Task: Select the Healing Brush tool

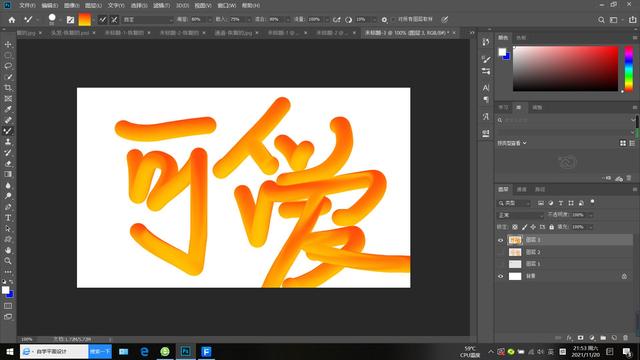Action: click(8, 120)
